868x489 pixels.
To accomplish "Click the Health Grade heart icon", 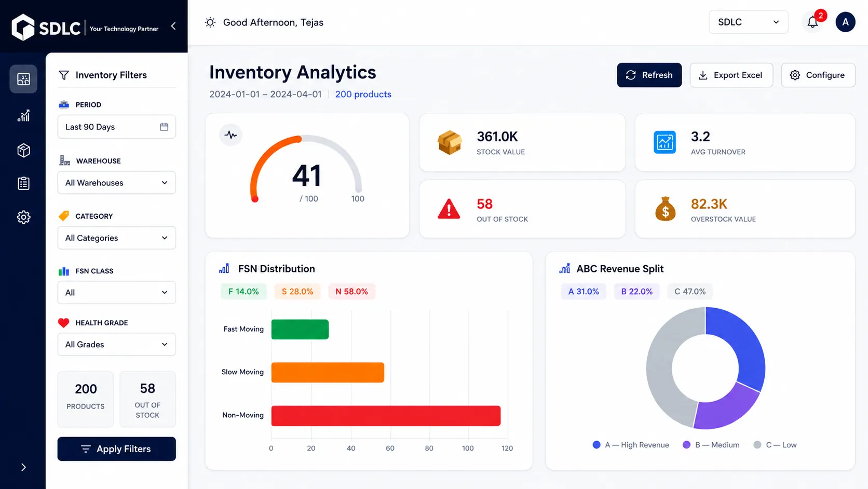I will click(64, 323).
